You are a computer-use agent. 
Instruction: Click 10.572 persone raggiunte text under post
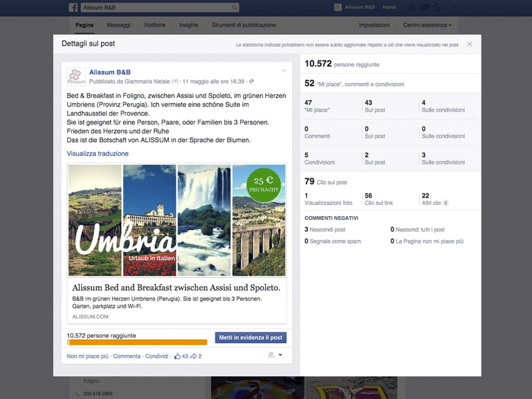(102, 336)
